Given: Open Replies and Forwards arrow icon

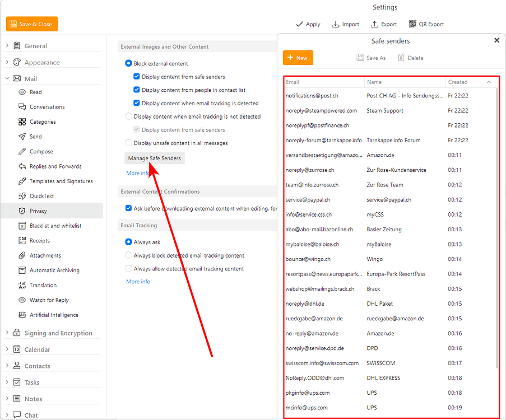Looking at the screenshot, I should (x=22, y=166).
